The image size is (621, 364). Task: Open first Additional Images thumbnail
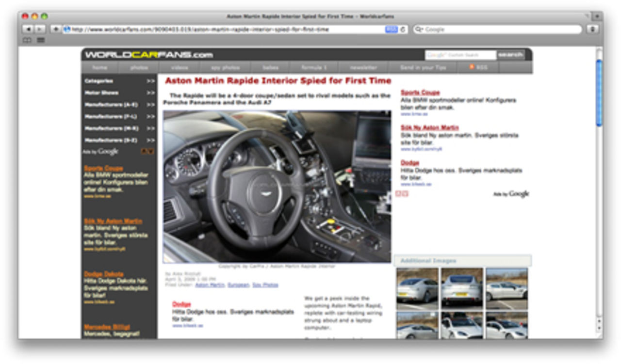(417, 289)
